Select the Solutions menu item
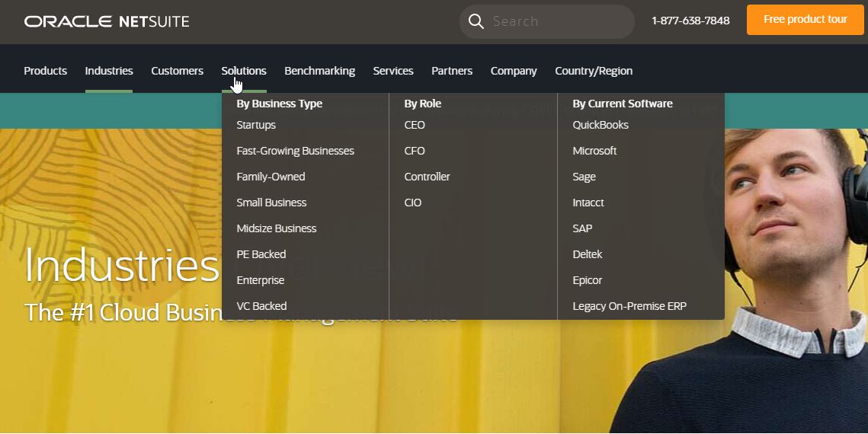The height and width of the screenshot is (434, 868). [244, 71]
